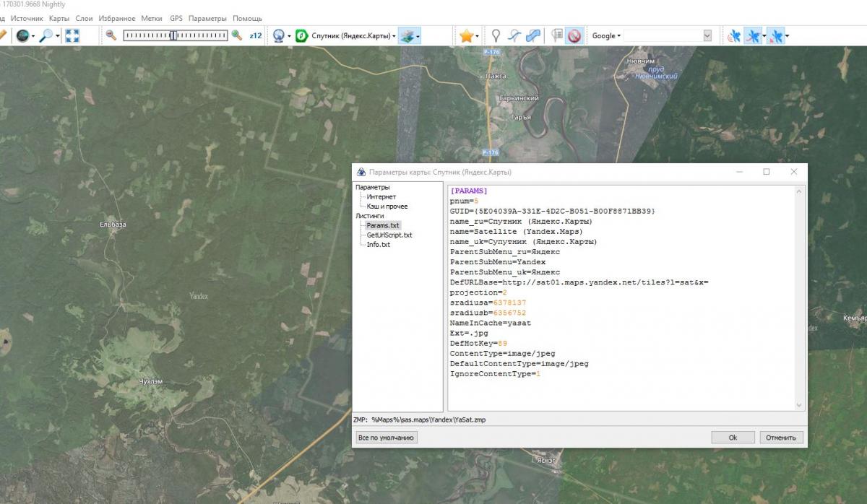
Task: Toggle the GPS connect satellite icon
Action: (734, 35)
